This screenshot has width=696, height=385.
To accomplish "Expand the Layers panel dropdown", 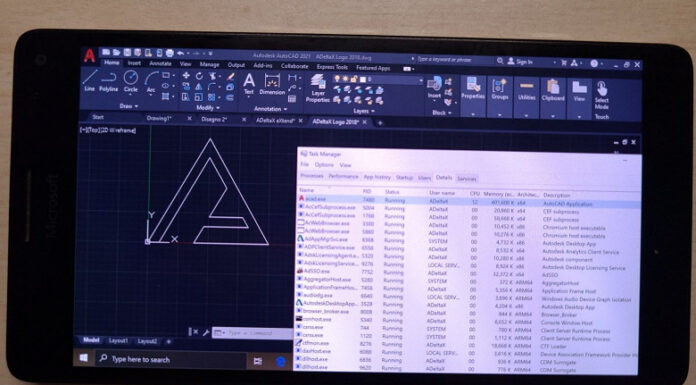I will click(364, 111).
